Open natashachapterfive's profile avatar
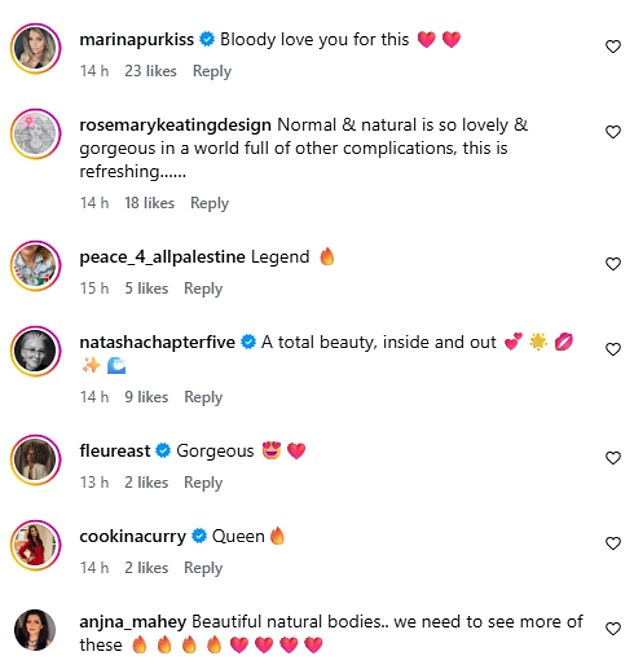The width and height of the screenshot is (634, 665). [x=35, y=350]
